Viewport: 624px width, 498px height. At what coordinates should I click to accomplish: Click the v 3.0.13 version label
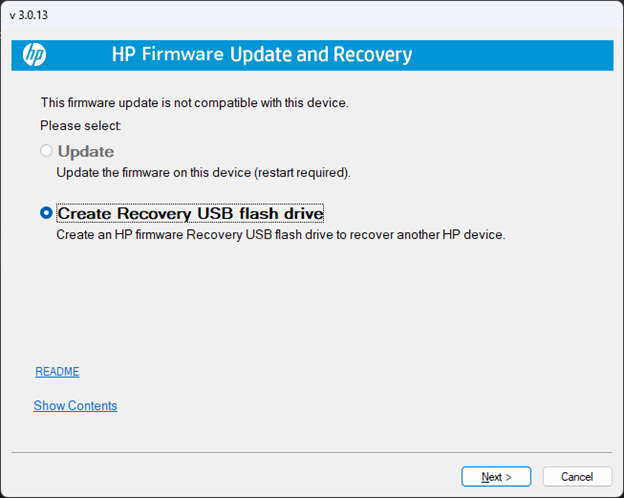point(30,15)
